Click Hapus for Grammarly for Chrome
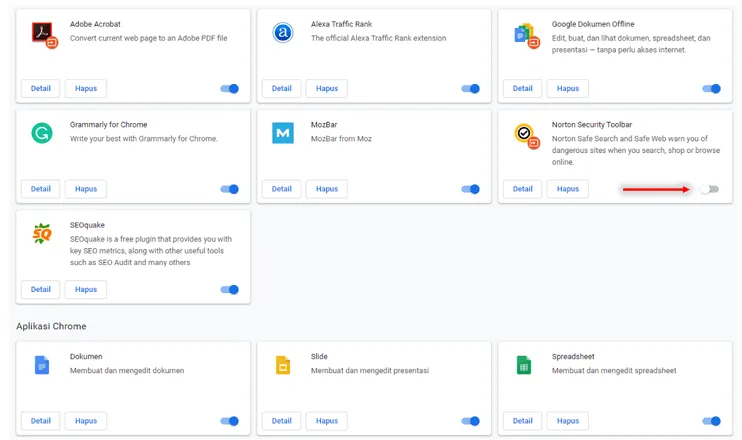 86,189
